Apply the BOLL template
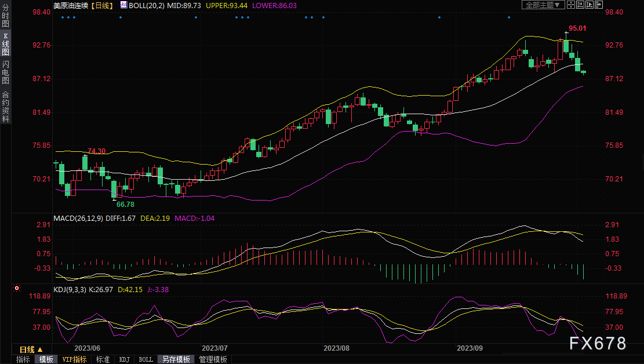This screenshot has width=644, height=364. click(146, 359)
